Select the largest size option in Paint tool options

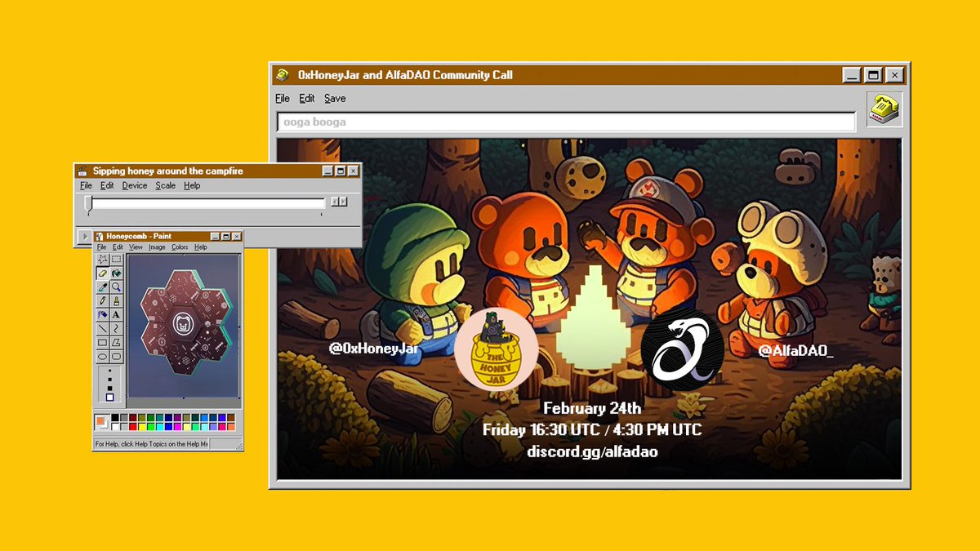(x=109, y=398)
